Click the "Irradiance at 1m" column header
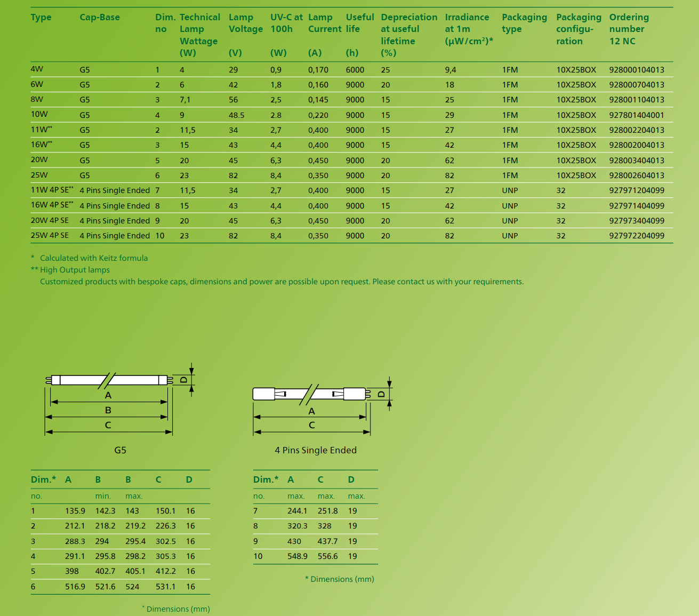 [x=469, y=29]
